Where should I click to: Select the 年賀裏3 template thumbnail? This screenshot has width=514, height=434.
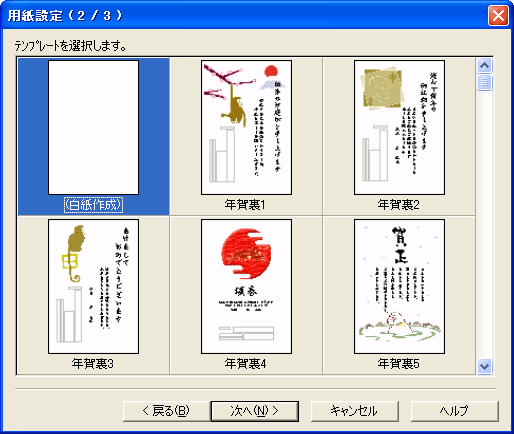(x=93, y=286)
